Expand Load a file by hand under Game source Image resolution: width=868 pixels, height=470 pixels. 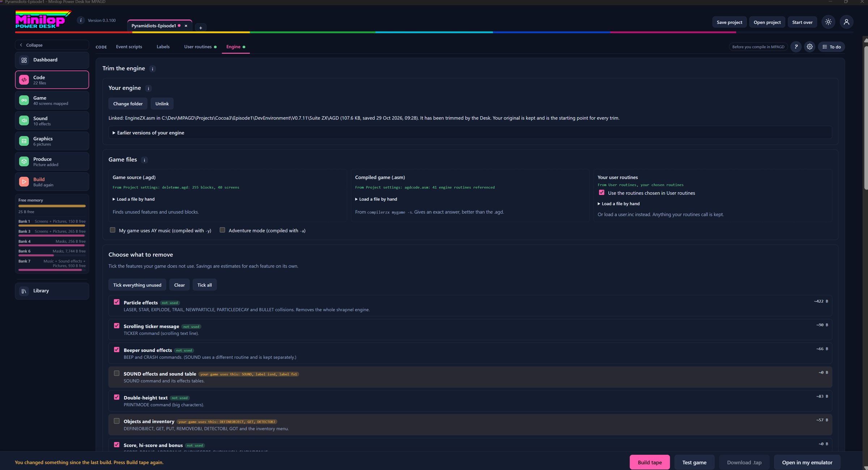[133, 199]
